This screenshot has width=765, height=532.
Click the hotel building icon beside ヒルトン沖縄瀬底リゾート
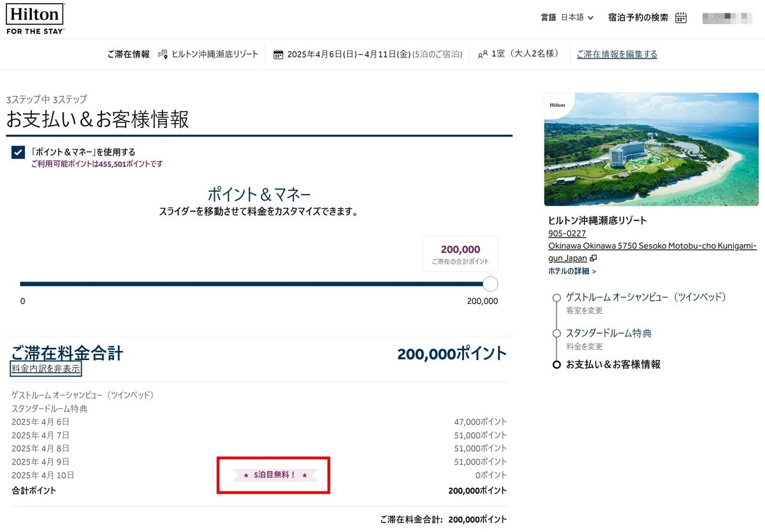pos(163,54)
